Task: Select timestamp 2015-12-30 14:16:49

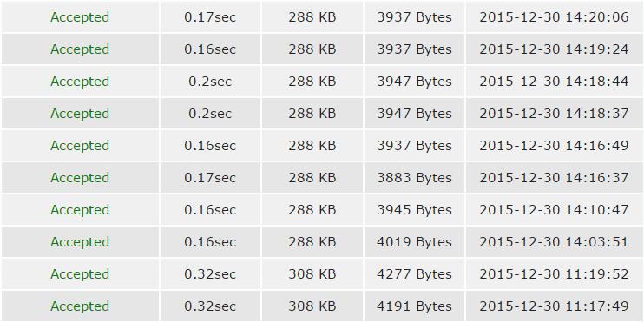Action: click(x=554, y=146)
